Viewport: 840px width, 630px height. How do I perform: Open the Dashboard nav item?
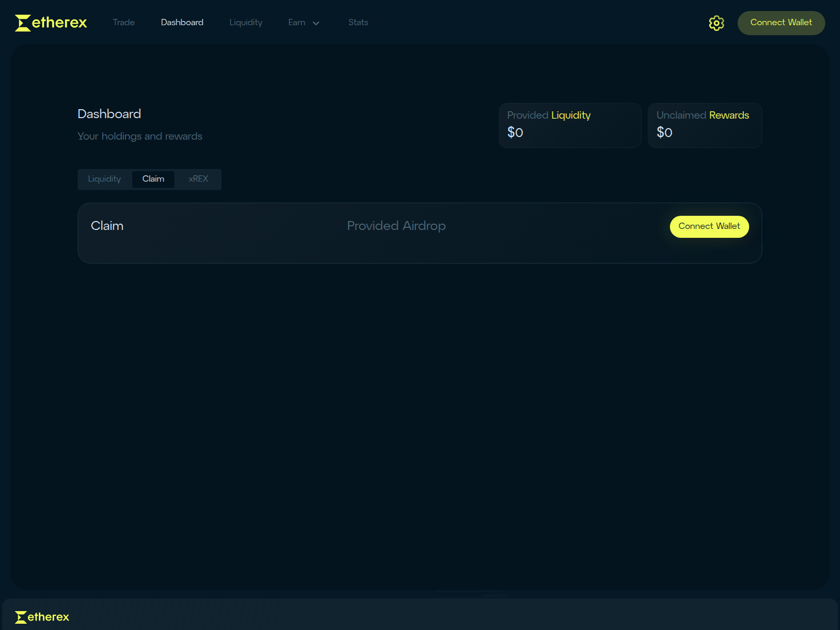[182, 23]
